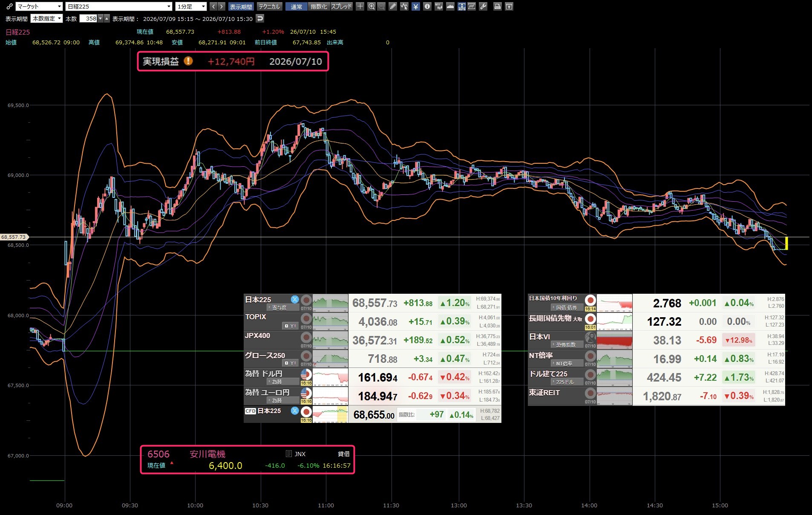Toggle the 指数化 display mode
The height and width of the screenshot is (515, 812).
tap(319, 6)
